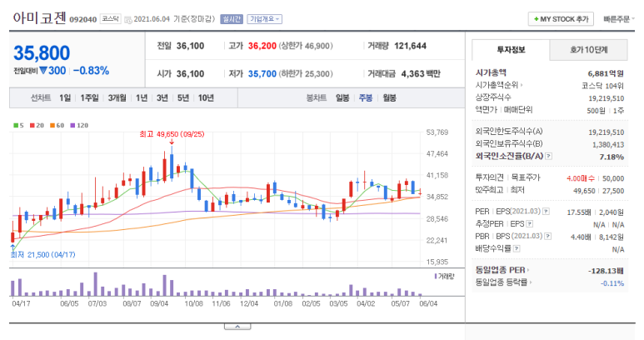This screenshot has width=644, height=340.
Task: Open help icon next to 추정PER EPS
Action: (530, 224)
